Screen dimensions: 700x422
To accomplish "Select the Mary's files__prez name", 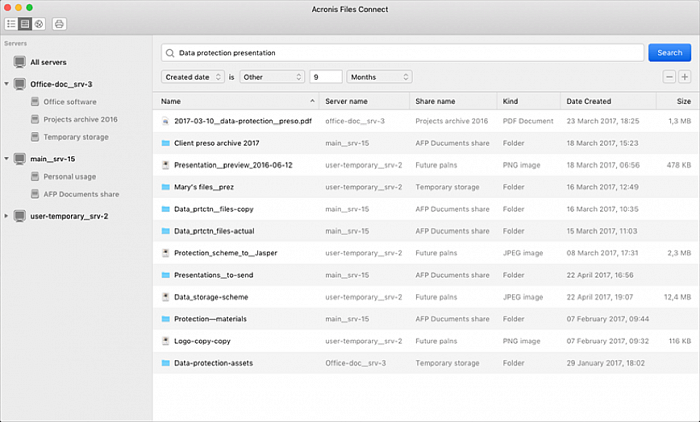I will tap(204, 187).
